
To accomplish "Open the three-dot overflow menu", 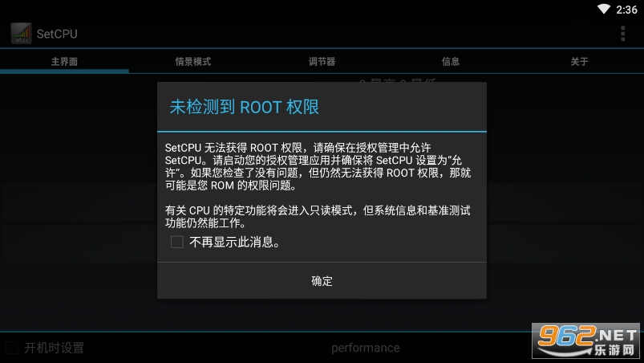I will coord(622,33).
